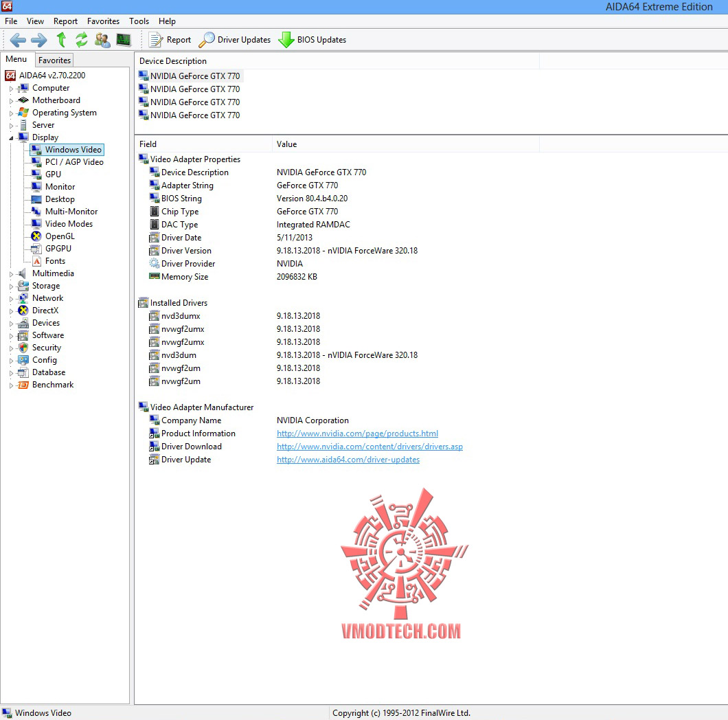Click the Back arrow toolbar icon
Viewport: 728px width, 720px height.
(x=18, y=40)
